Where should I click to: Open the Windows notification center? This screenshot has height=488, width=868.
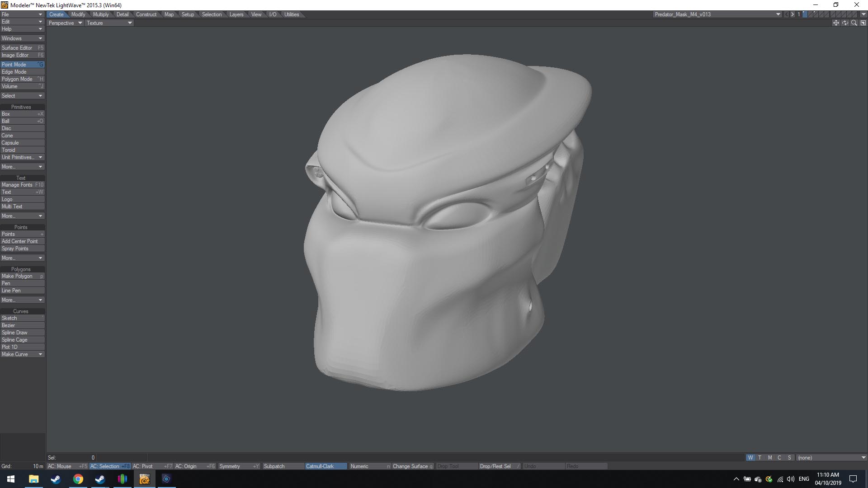tap(853, 479)
